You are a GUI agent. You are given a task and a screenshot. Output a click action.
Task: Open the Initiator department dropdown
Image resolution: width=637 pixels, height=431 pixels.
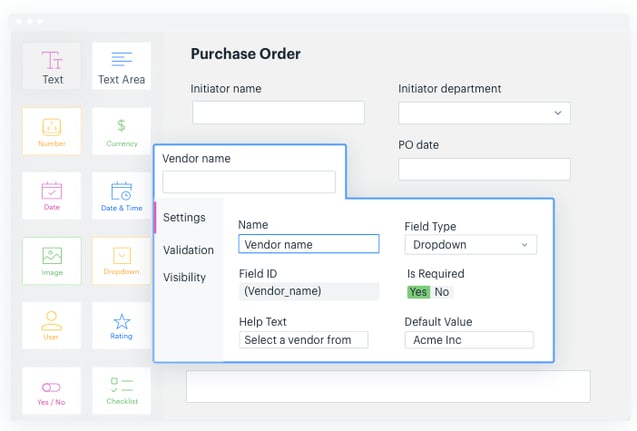(x=484, y=113)
